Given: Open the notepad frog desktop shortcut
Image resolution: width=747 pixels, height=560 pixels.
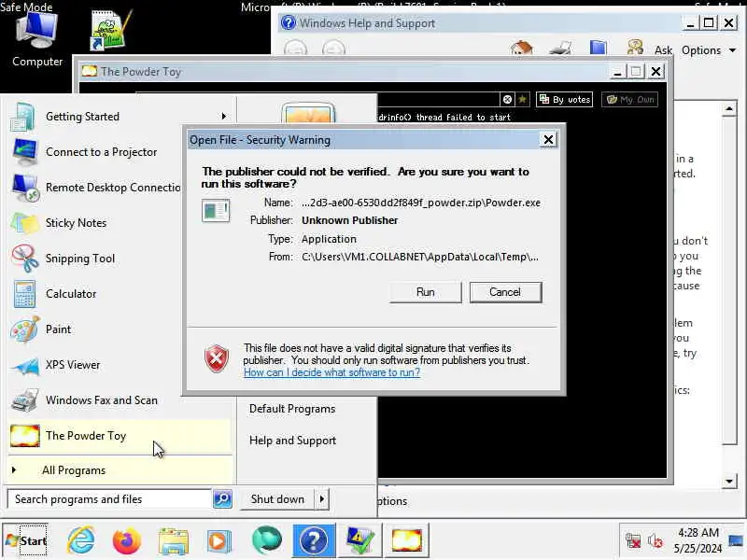Looking at the screenshot, I should tap(109, 31).
